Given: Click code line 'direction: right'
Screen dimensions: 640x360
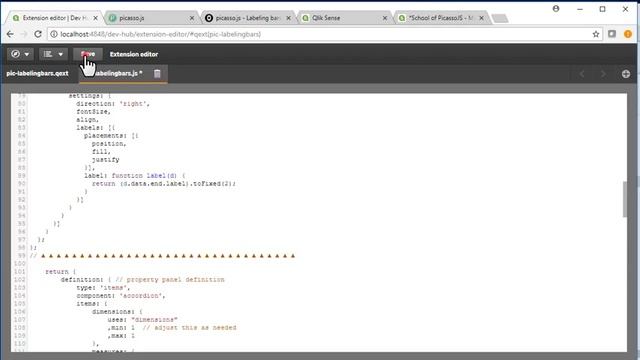Looking at the screenshot, I should (x=113, y=104).
